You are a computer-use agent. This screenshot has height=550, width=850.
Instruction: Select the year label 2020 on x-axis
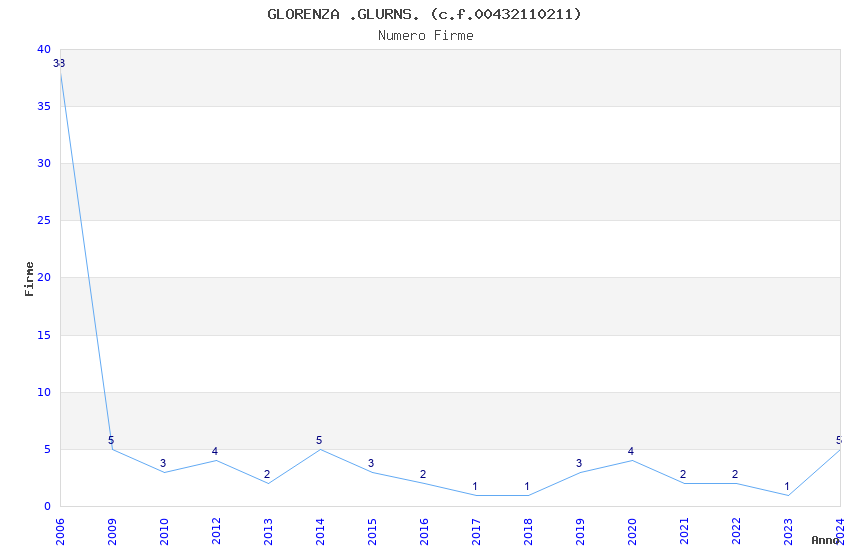(x=633, y=532)
